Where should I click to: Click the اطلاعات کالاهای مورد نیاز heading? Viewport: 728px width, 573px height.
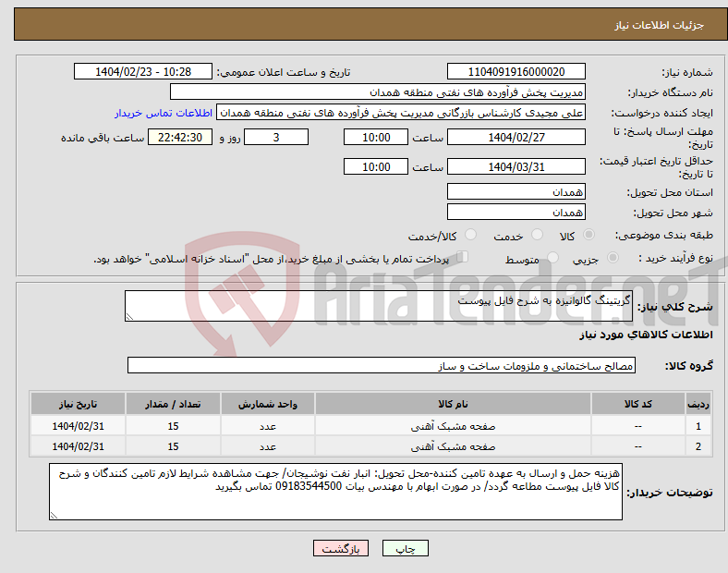[x=646, y=335]
